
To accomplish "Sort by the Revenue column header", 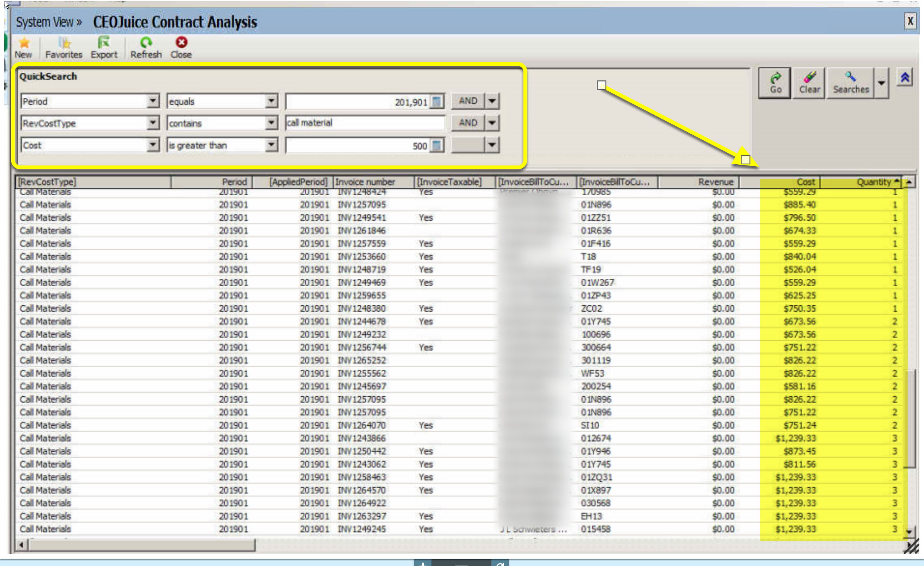I will click(699, 182).
